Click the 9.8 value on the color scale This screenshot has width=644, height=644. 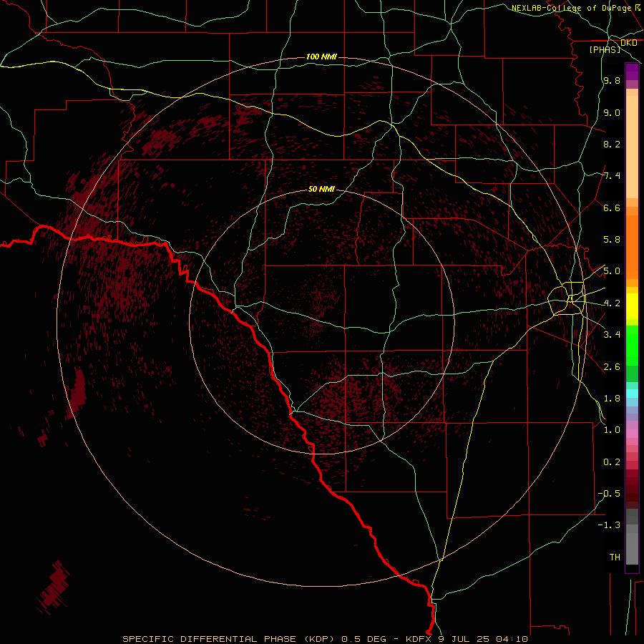click(612, 80)
